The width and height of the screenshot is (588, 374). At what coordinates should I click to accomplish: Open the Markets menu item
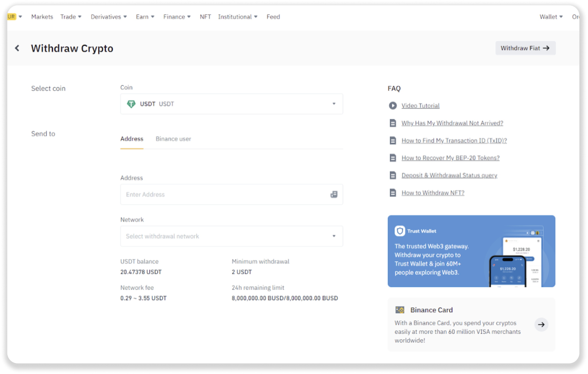[42, 17]
